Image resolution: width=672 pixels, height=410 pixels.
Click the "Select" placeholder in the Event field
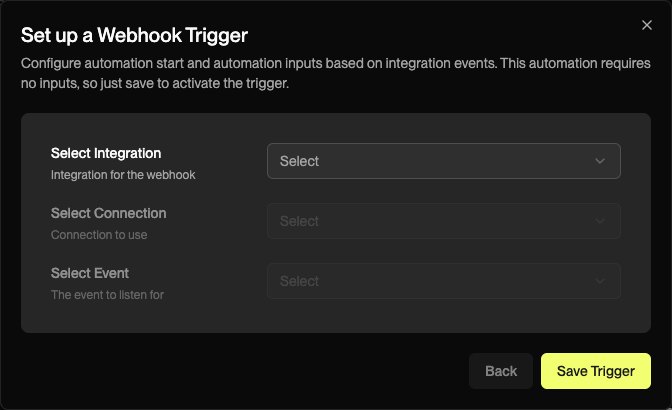(x=299, y=281)
